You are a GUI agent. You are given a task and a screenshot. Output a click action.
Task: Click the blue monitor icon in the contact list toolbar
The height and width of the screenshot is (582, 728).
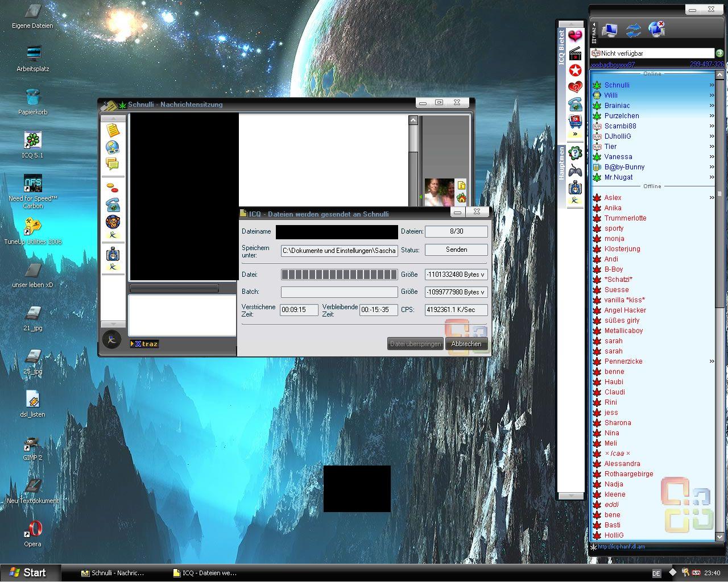point(610,30)
